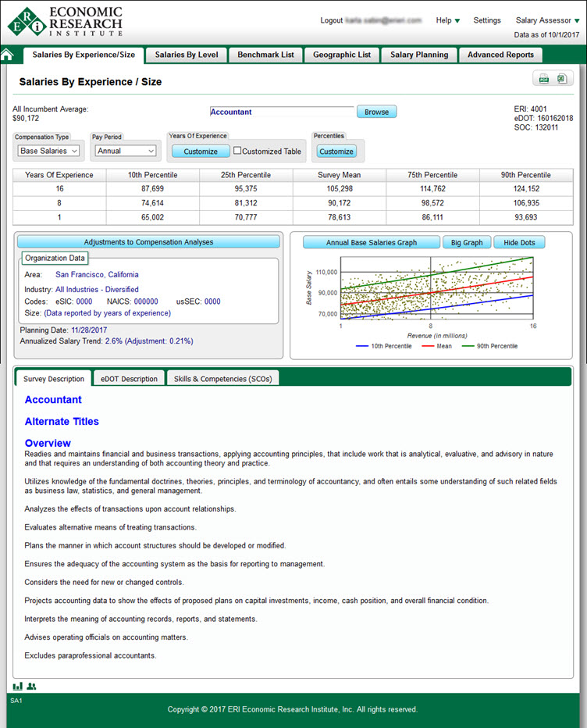Export the report as PDF
The width and height of the screenshot is (587, 728).
click(x=545, y=78)
